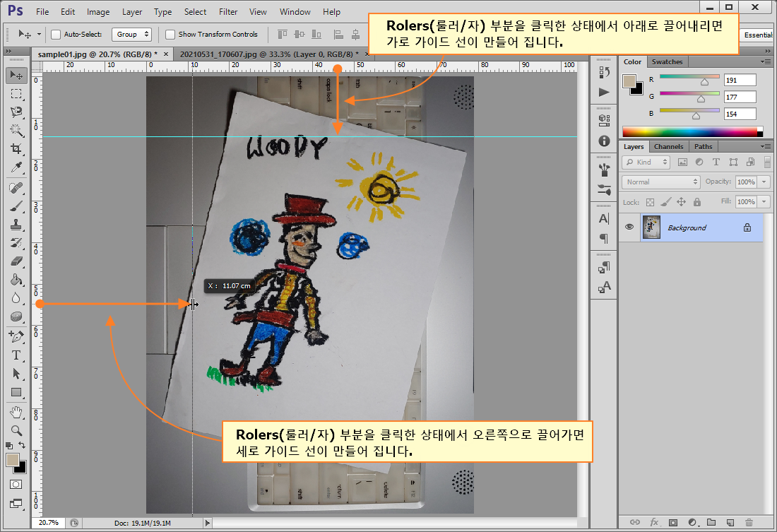777x532 pixels.
Task: Open the Fill slider dropdown
Action: [x=764, y=202]
